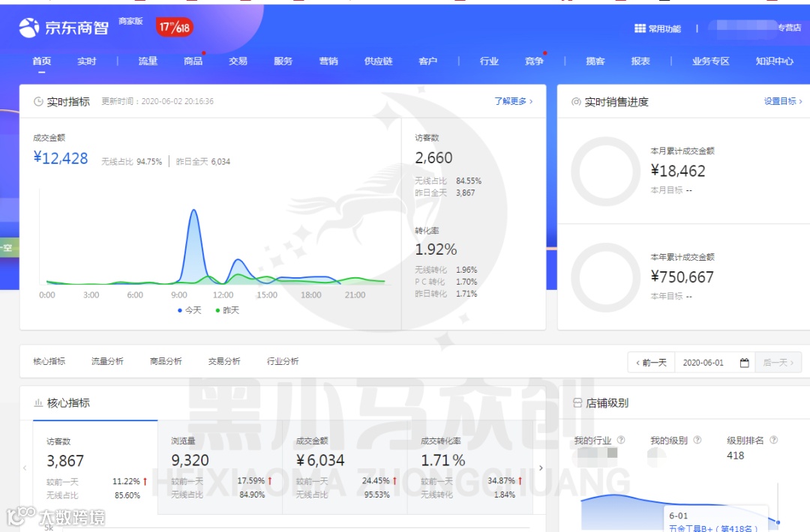This screenshot has height=532, width=810.
Task: Open the 知识中心 navigation tab
Action: coord(774,61)
